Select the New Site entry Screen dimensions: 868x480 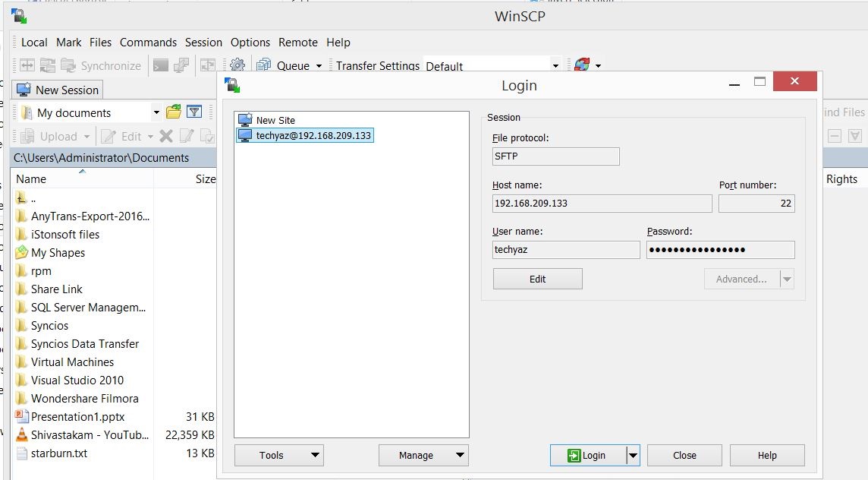(x=275, y=120)
